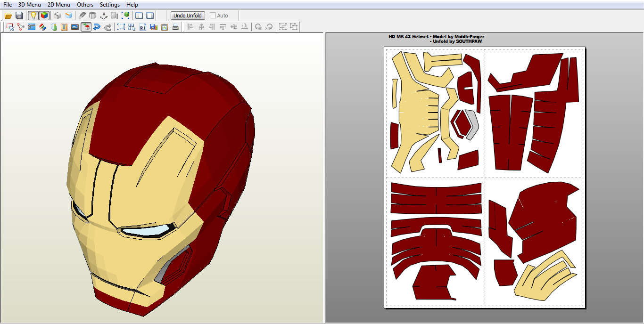Click the blue arrange squares icon
The width and height of the screenshot is (644, 324).
pyautogui.click(x=132, y=27)
